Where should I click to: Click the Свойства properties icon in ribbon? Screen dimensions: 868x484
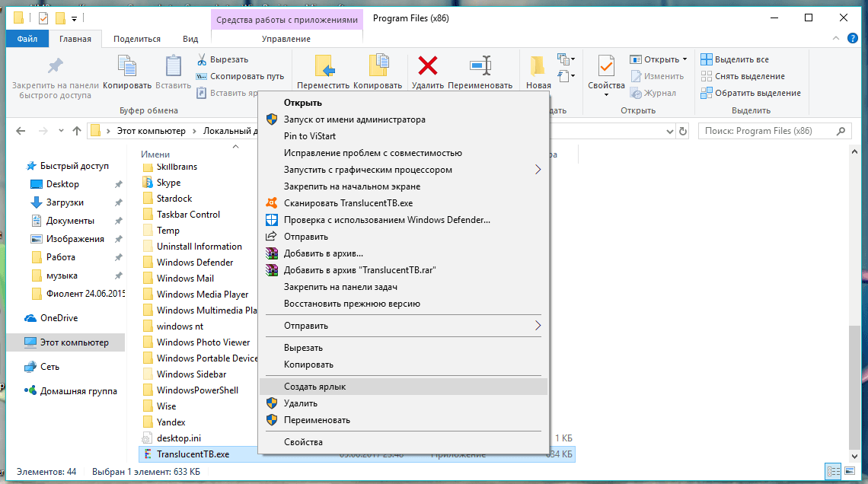[606, 65]
